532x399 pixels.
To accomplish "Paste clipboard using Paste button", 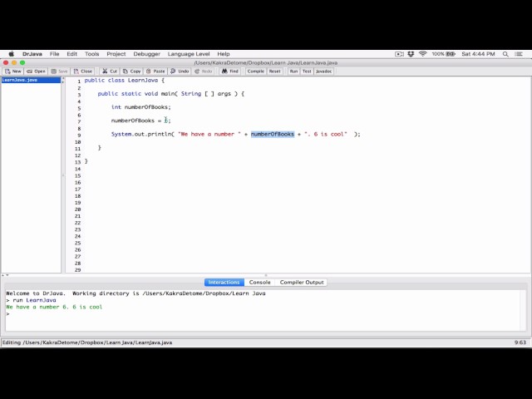I will [x=155, y=71].
